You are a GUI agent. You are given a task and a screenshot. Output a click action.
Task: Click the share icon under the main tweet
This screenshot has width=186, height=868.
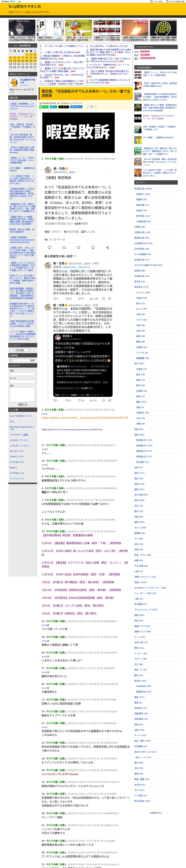(107, 247)
